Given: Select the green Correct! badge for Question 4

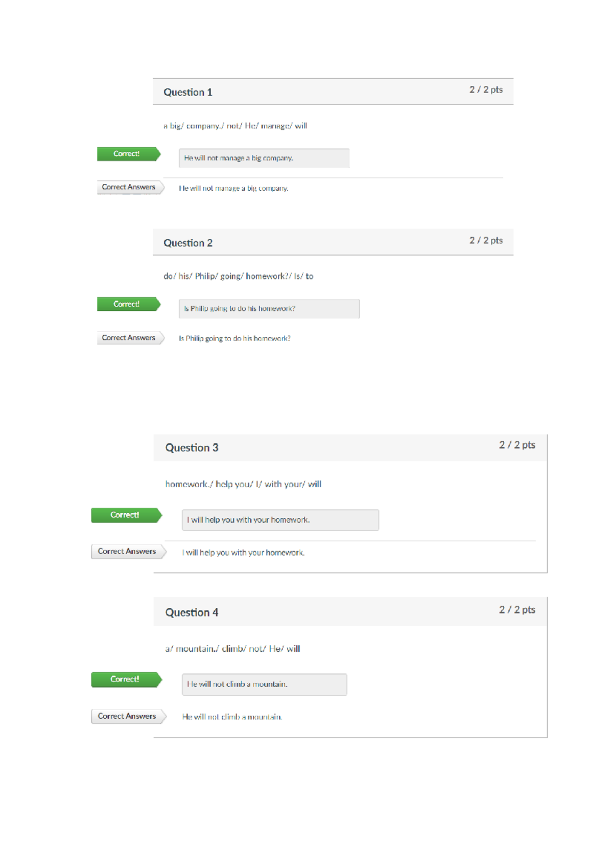Looking at the screenshot, I should [126, 679].
